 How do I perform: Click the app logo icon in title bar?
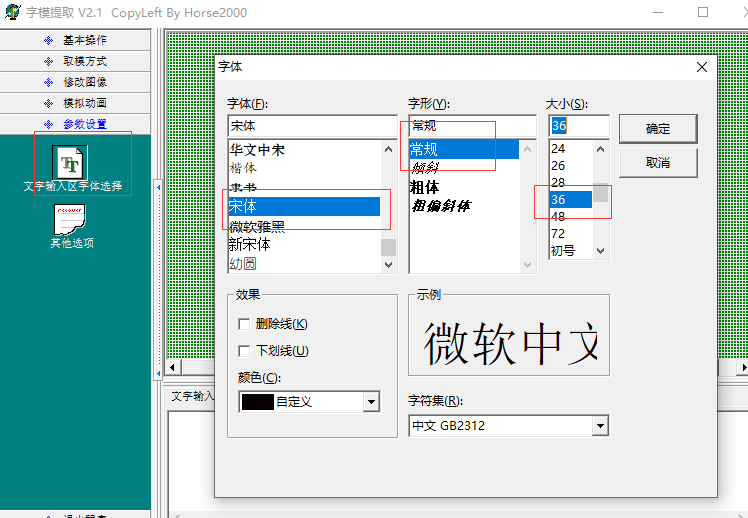pyautogui.click(x=12, y=12)
